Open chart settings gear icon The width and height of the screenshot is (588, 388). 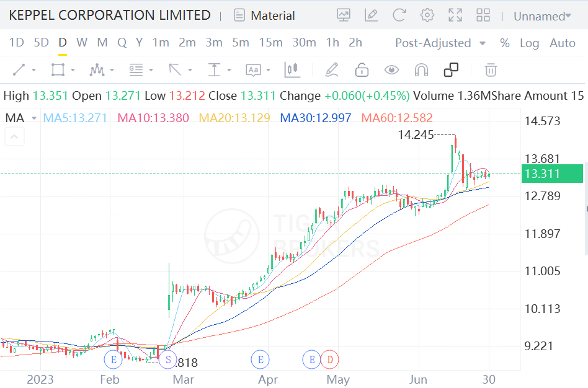coord(427,15)
